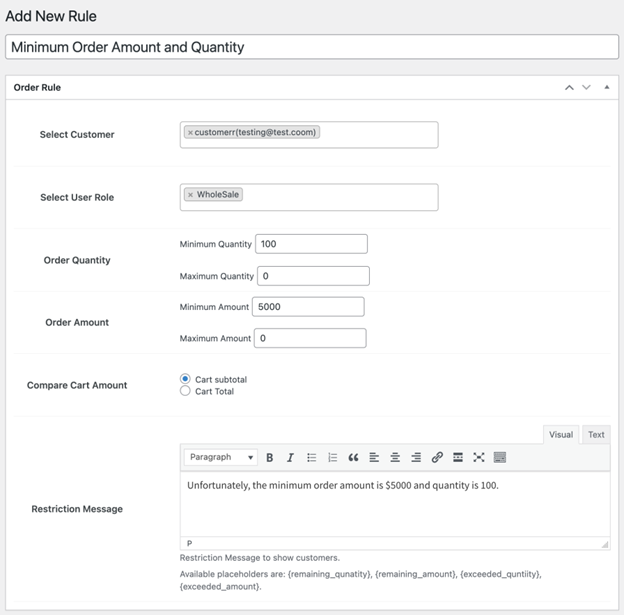Toggle the editor toolbar rows
Screen dimensions: 624x615
(500, 457)
